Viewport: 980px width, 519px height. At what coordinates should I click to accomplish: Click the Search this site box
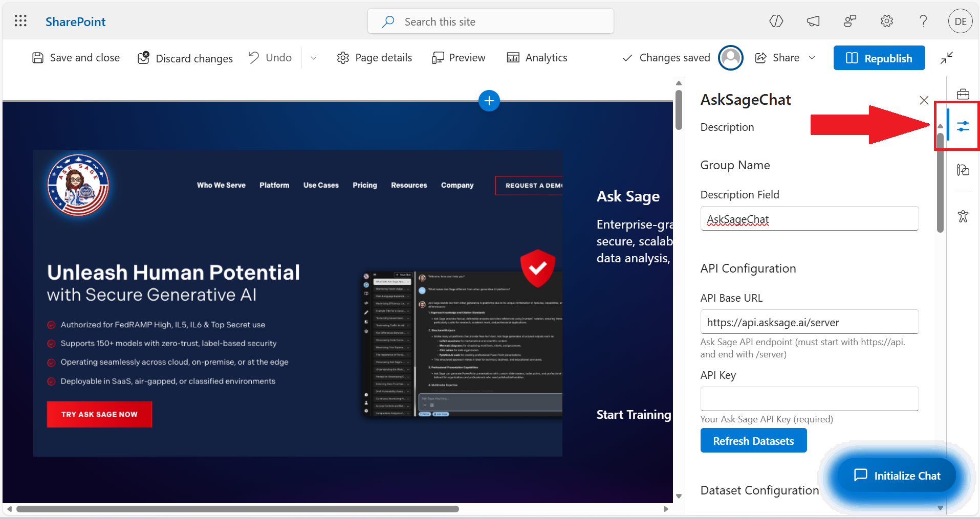tap(490, 21)
